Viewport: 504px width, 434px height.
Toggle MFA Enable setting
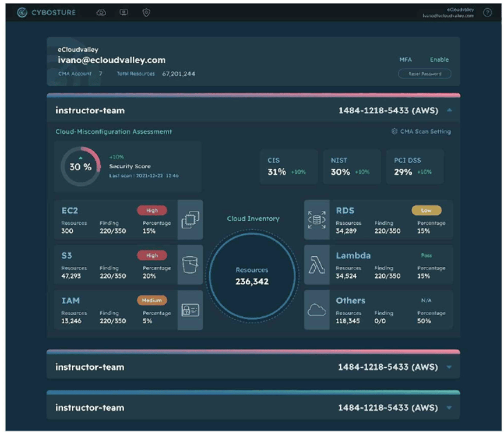439,59
